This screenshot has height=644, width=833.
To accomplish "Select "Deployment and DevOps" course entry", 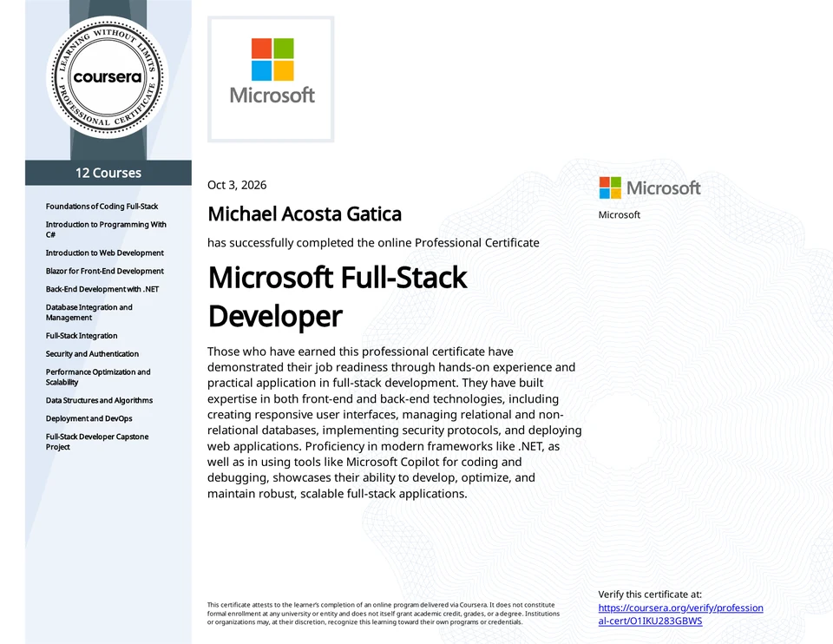I will (x=89, y=418).
